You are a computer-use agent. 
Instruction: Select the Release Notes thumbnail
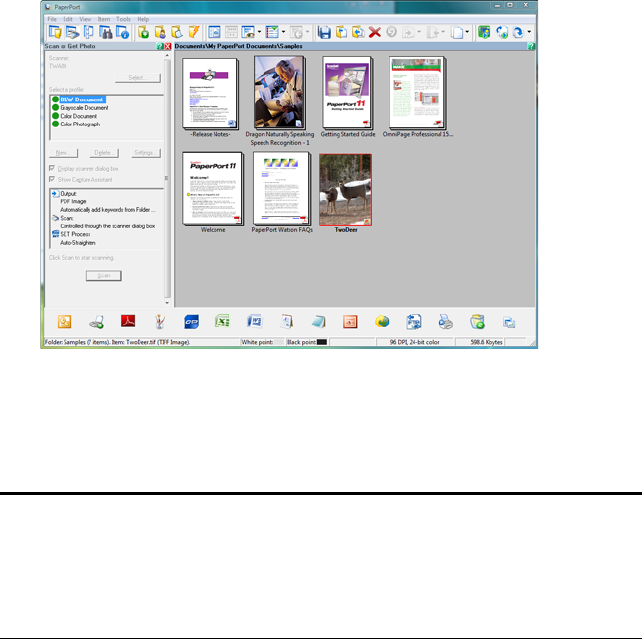210,94
